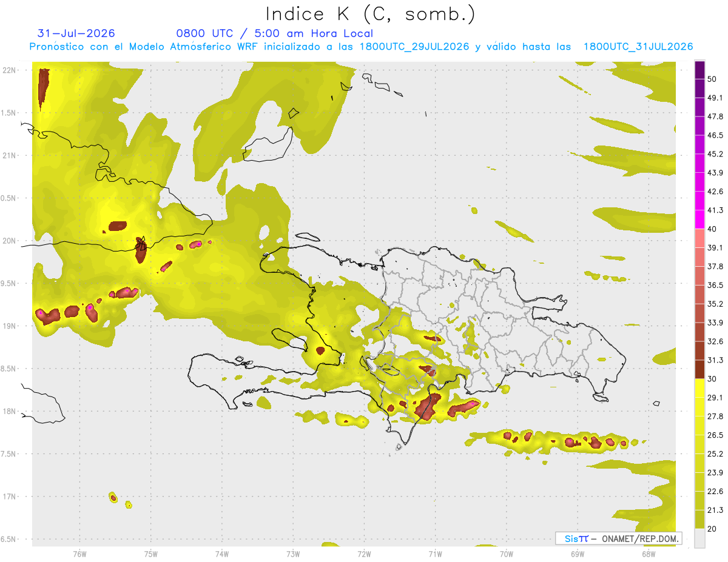Click the "20N" latitude label
Image resolution: width=728 pixels, height=562 pixels.
click(x=9, y=241)
